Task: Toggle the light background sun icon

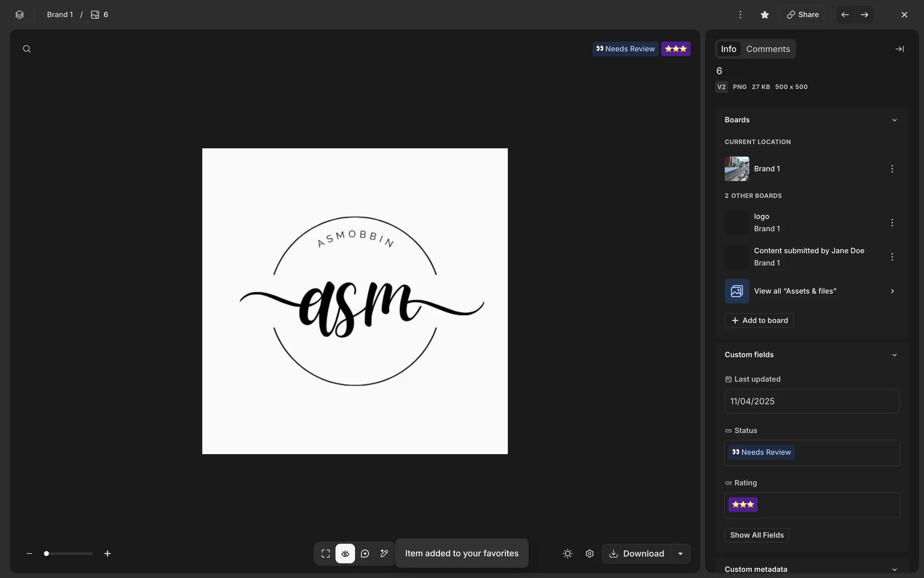Action: [x=568, y=553]
